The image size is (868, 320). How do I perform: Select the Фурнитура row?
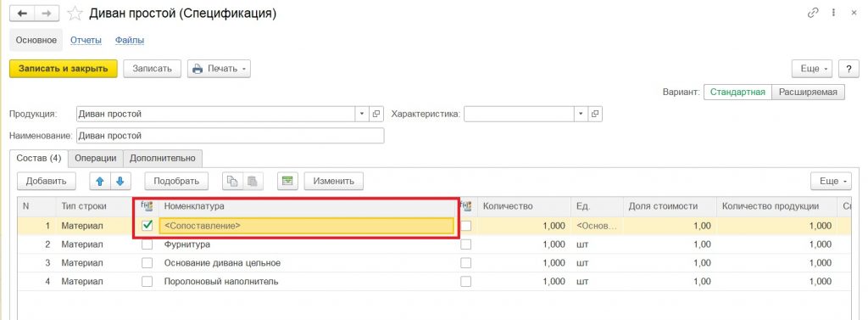pyautogui.click(x=434, y=244)
